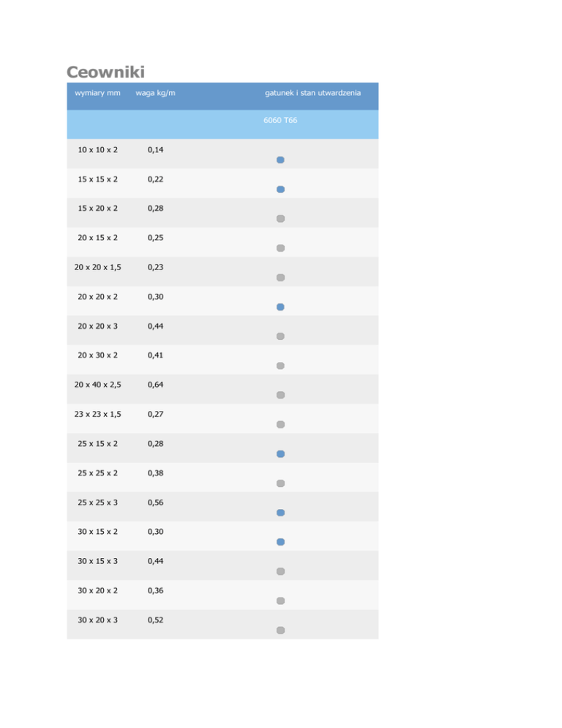The image size is (562, 728).
Task: Click the blue dot in the 15 x 15 x 2 row
Action: [x=280, y=189]
